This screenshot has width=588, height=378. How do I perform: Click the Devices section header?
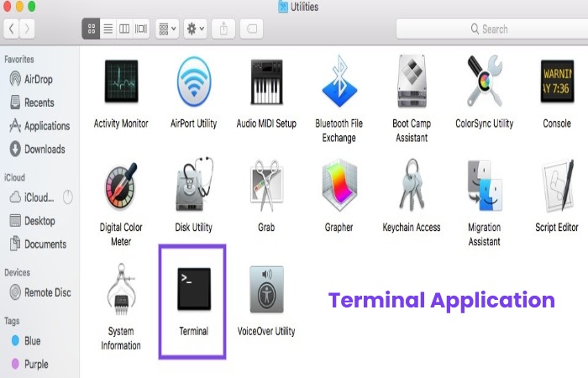pyautogui.click(x=18, y=272)
